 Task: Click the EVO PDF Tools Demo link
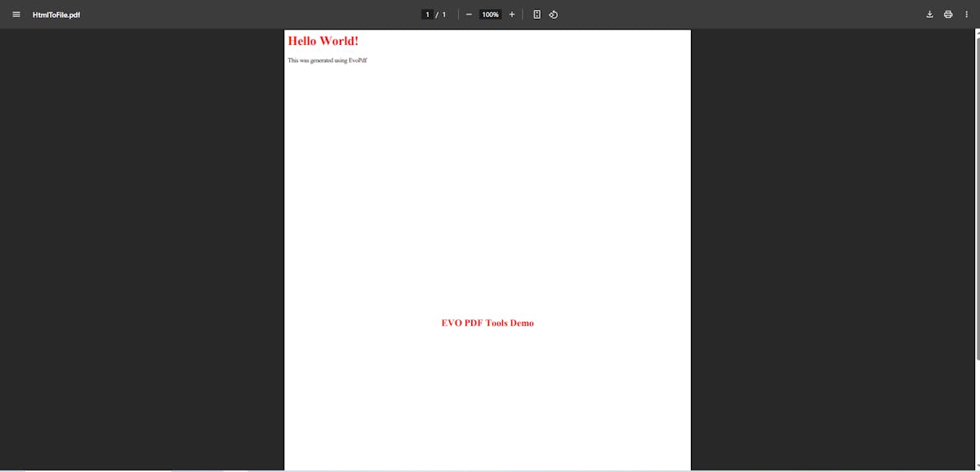(487, 323)
